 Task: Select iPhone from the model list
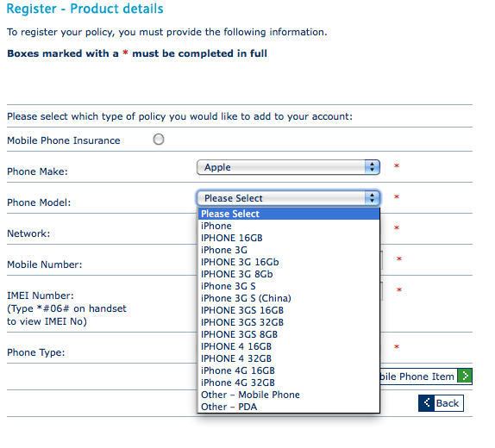289,226
